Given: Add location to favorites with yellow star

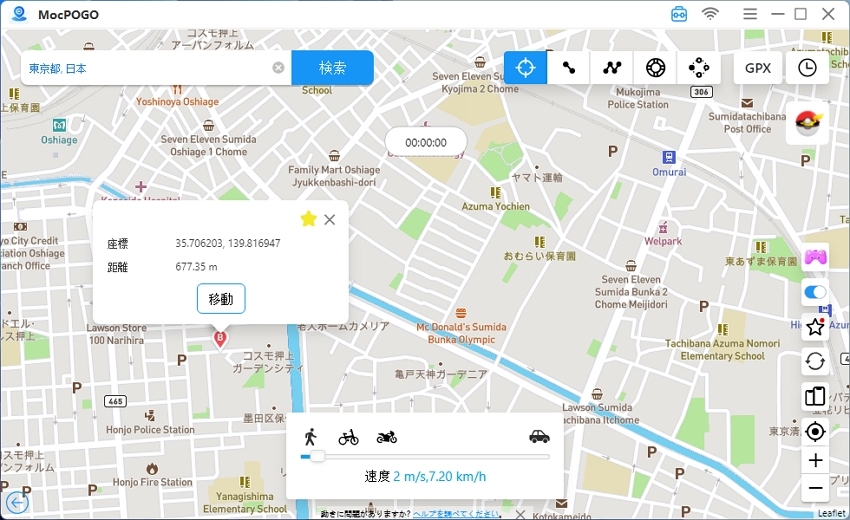Looking at the screenshot, I should point(308,219).
